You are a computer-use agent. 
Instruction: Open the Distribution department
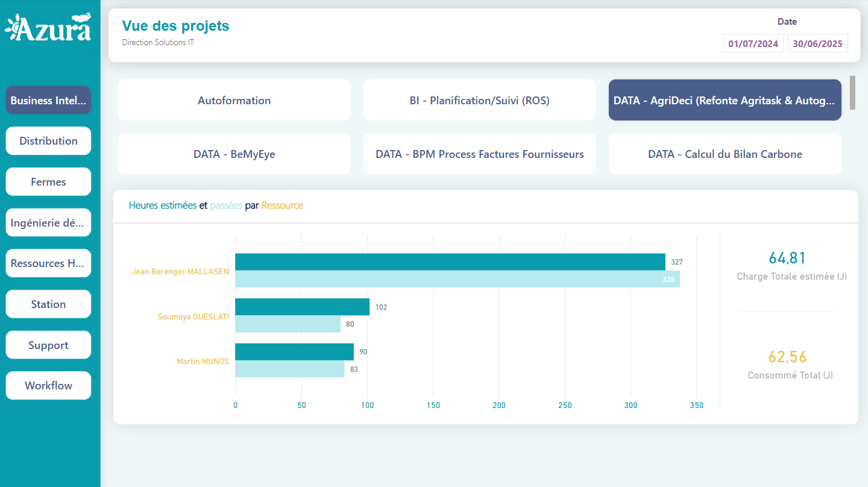[48, 141]
